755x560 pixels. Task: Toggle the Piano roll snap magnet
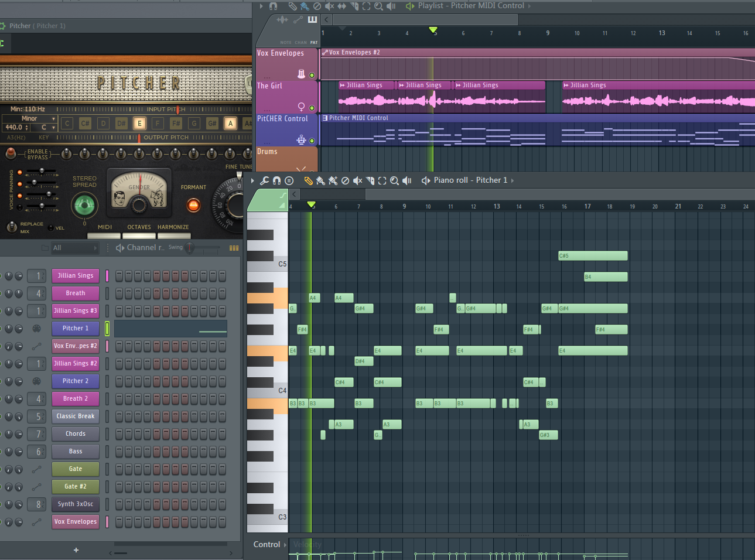coord(276,180)
